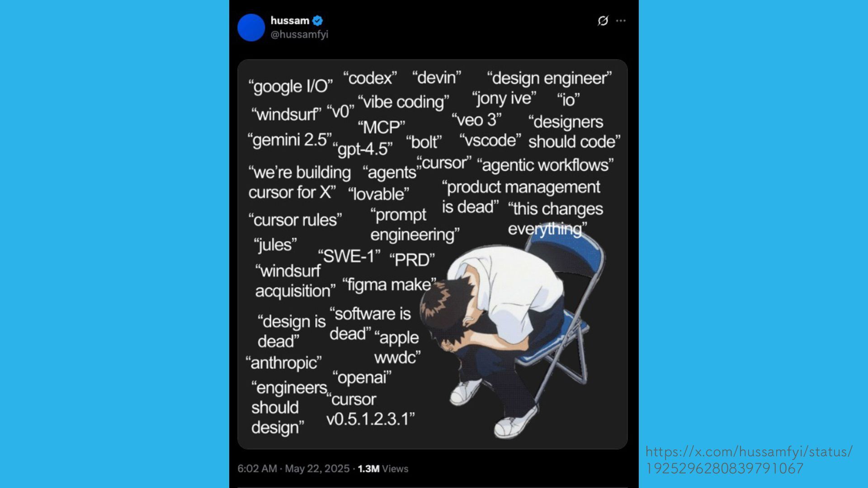868x488 pixels.
Task: Open the x.com/hussamfyi status URL
Action: point(749,460)
